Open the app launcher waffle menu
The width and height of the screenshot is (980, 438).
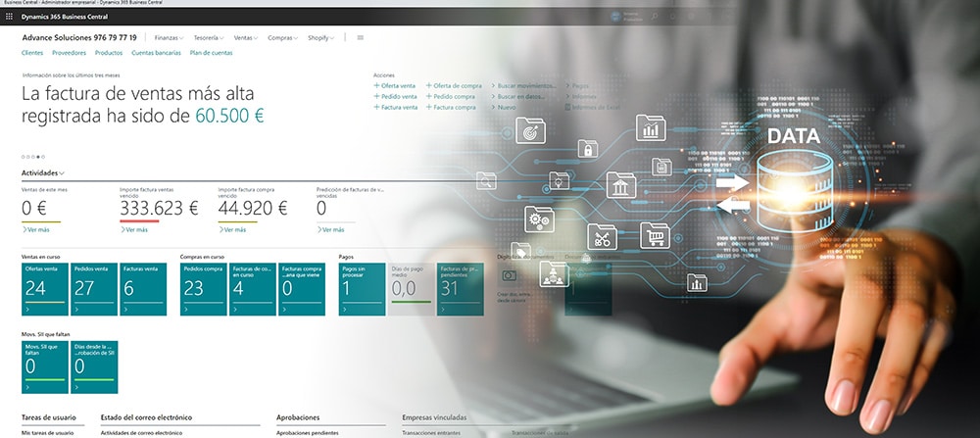click(9, 17)
